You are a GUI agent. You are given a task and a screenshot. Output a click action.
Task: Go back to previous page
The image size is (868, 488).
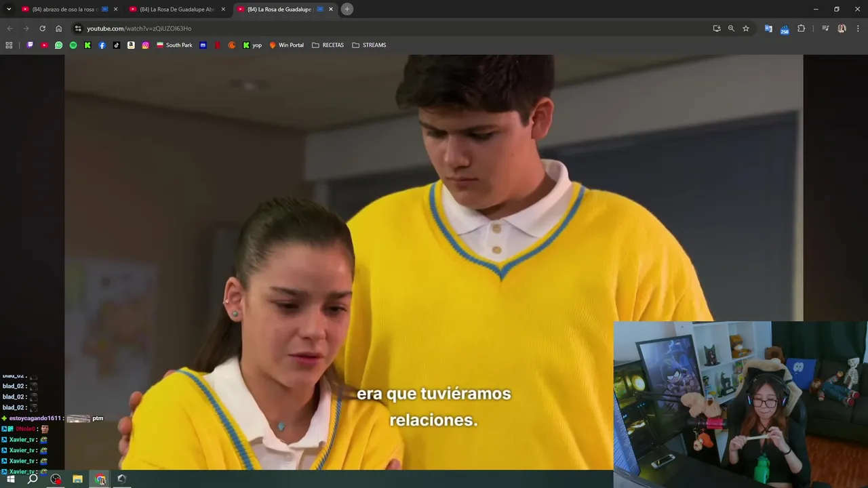9,28
